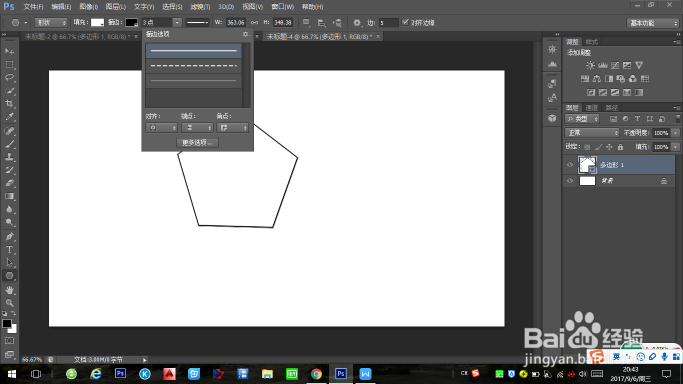Click the Brightness/Contrast adjustment icon

(x=590, y=65)
